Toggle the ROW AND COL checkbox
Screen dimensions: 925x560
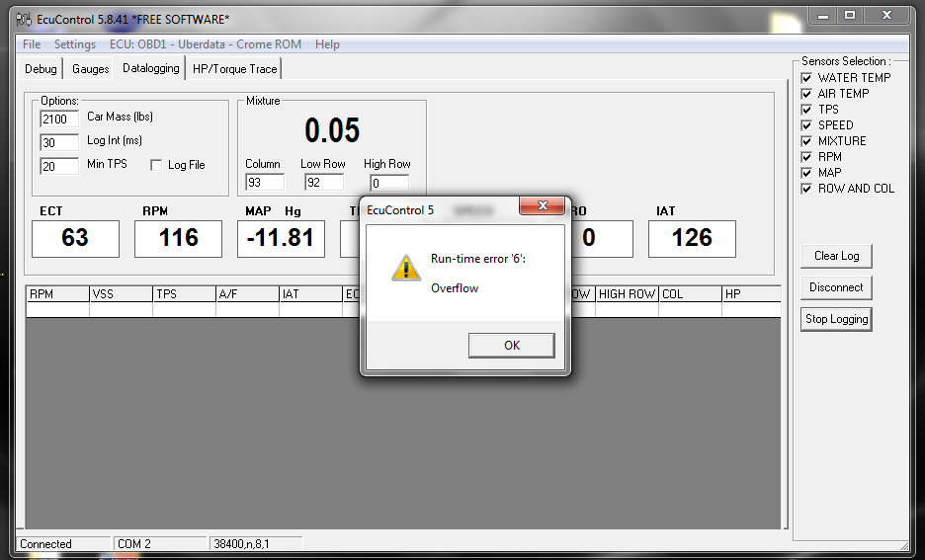tap(806, 189)
